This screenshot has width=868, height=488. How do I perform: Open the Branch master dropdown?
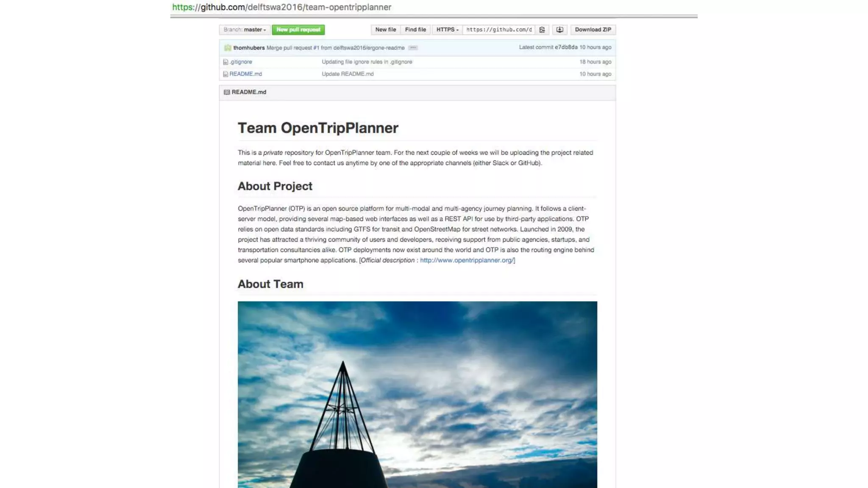pos(245,30)
